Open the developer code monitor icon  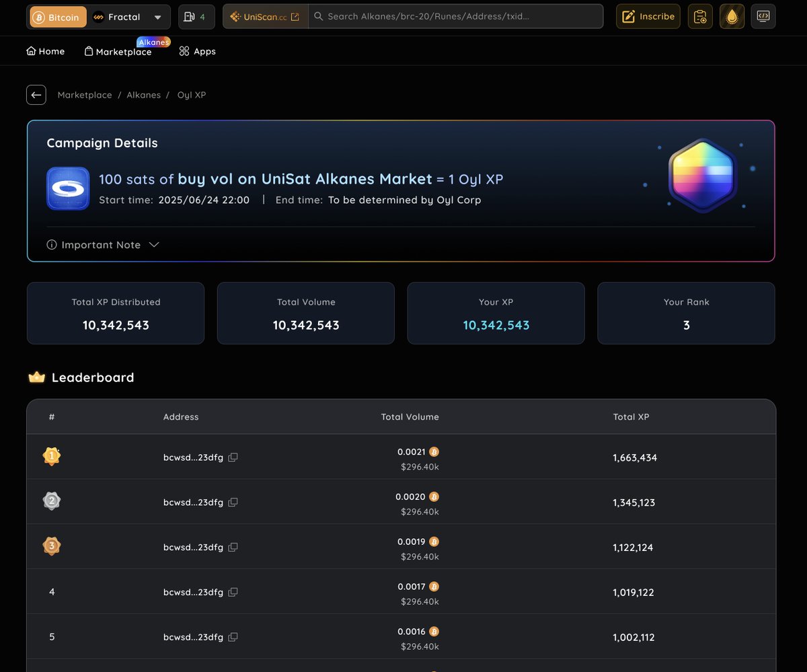(x=763, y=17)
